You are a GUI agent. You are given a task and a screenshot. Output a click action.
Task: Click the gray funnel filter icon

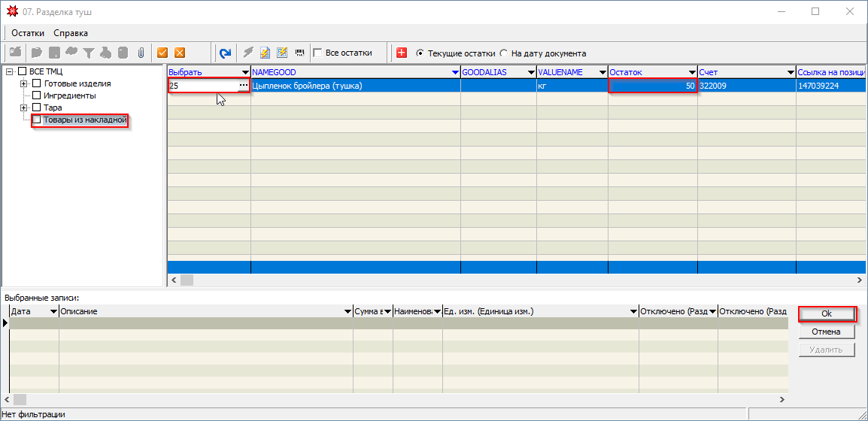pos(89,53)
